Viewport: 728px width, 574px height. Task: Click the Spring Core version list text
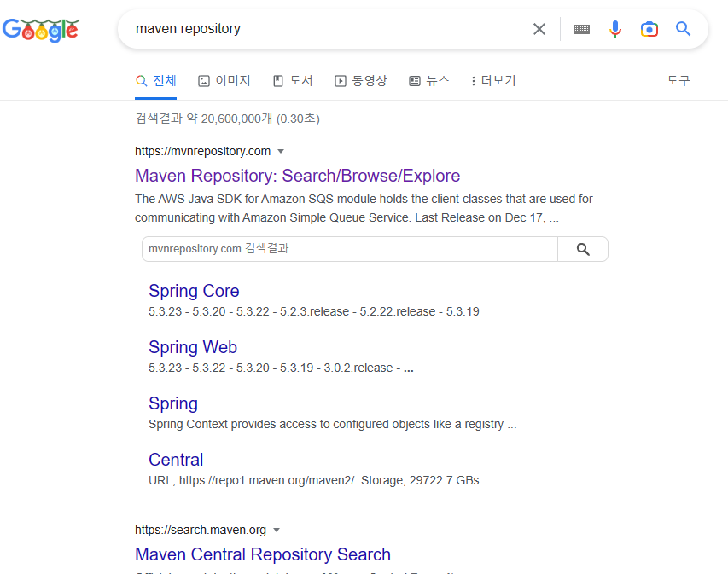[314, 311]
